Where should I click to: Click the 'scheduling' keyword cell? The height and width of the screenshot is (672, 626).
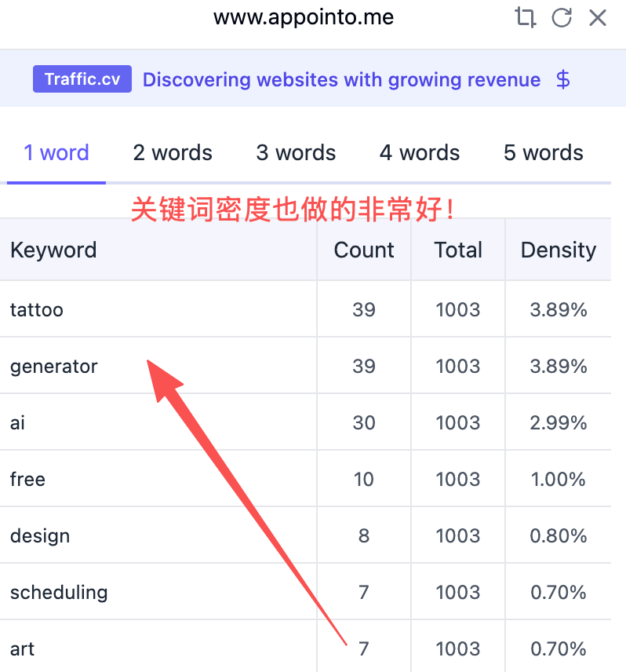tap(59, 592)
